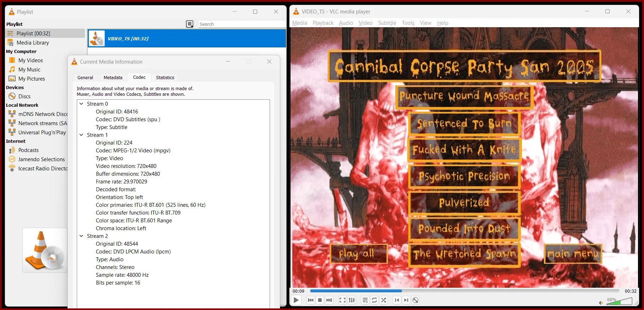Image resolution: width=644 pixels, height=310 pixels.
Task: Choose 'Pulverized' in DVD menu
Action: [464, 203]
